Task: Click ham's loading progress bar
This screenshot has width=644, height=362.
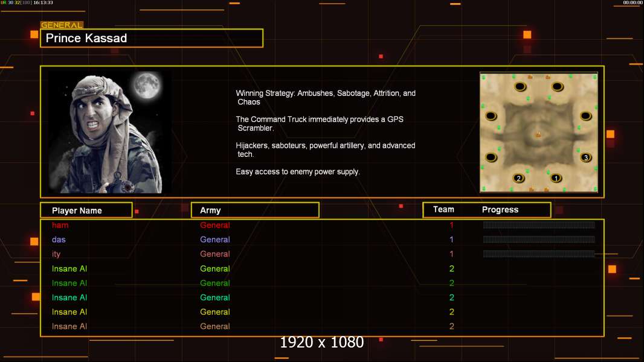Action: pos(538,224)
